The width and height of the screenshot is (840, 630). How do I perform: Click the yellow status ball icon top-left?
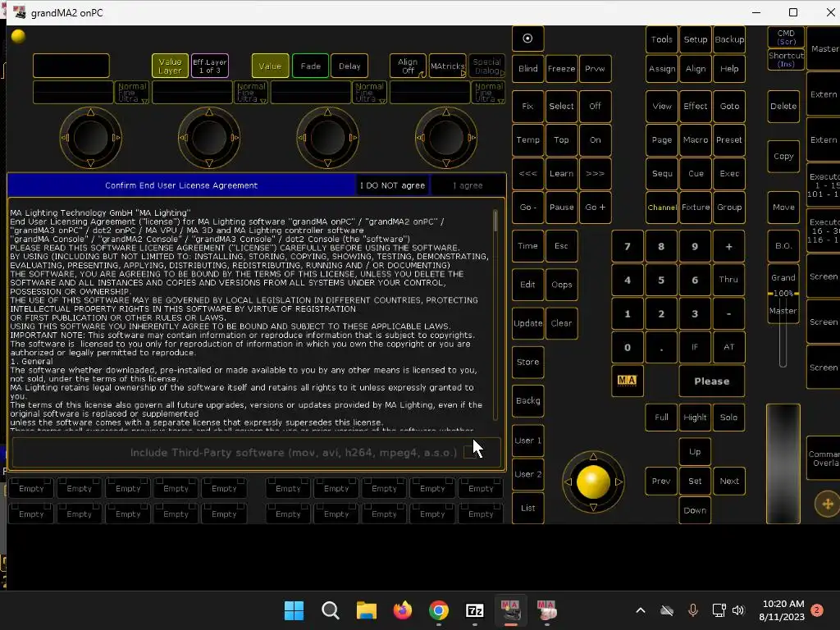point(18,36)
